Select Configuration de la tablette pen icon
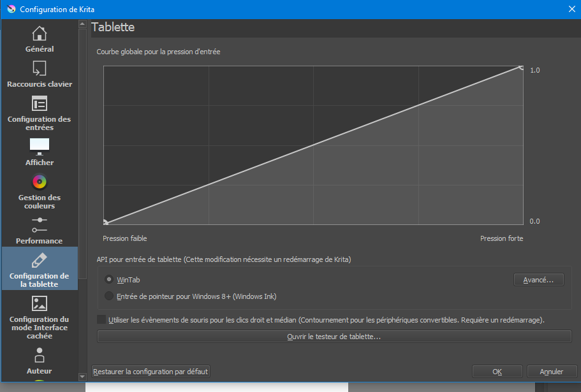Screen dimensions: 581x392 40,260
